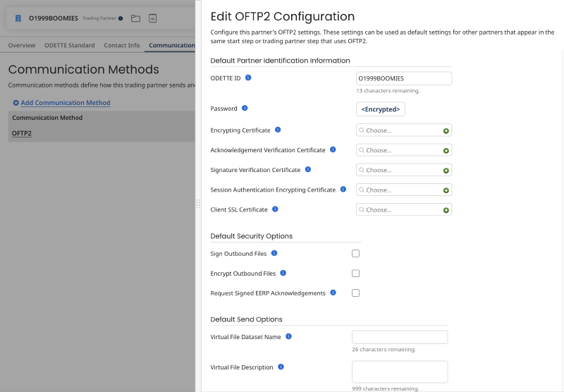This screenshot has height=392, width=564.
Task: Click the Virtual File Description text area
Action: pyautogui.click(x=400, y=372)
